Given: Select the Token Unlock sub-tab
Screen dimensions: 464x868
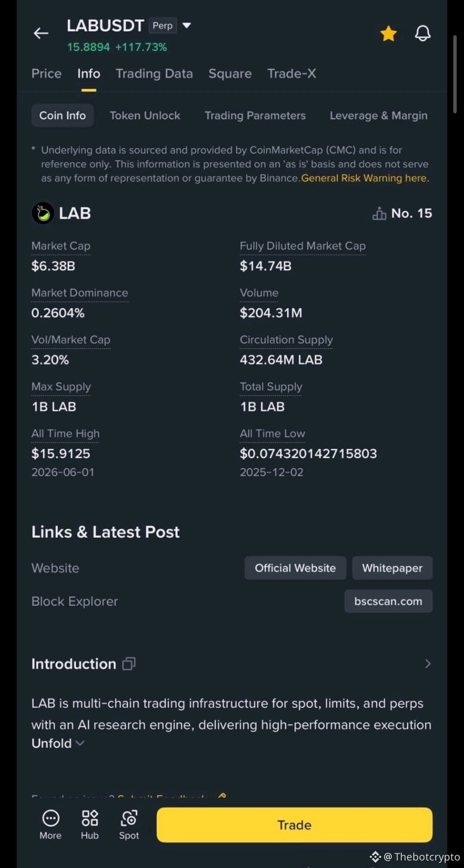Looking at the screenshot, I should coord(145,115).
